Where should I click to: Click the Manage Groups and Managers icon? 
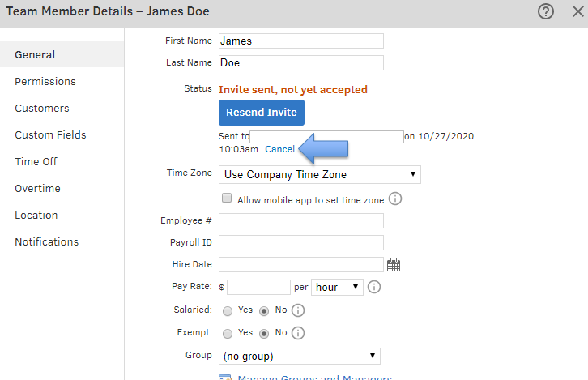pos(225,378)
